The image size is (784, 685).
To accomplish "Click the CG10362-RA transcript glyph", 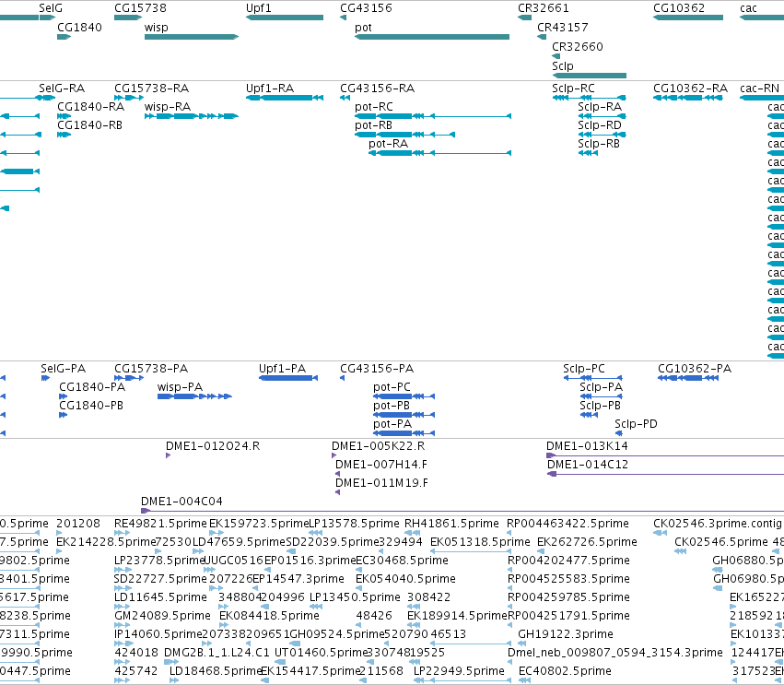I will [688, 98].
